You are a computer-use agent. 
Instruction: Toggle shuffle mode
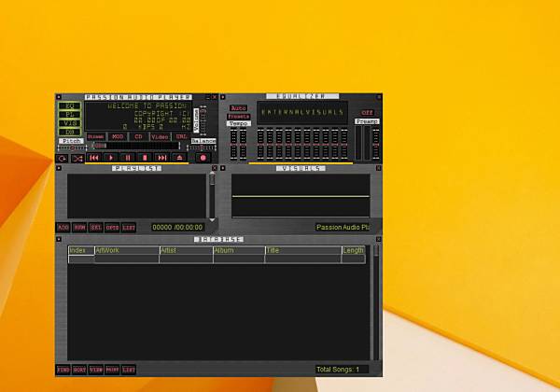point(77,158)
